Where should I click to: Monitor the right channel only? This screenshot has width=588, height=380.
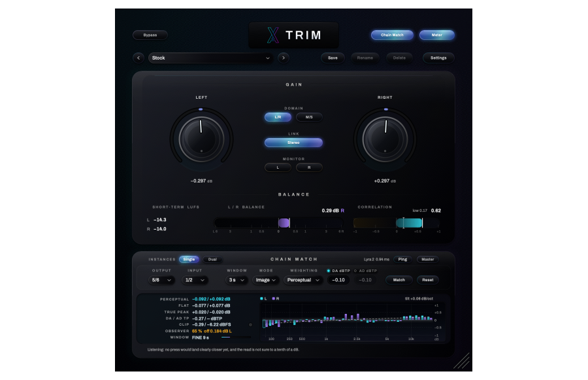(309, 167)
